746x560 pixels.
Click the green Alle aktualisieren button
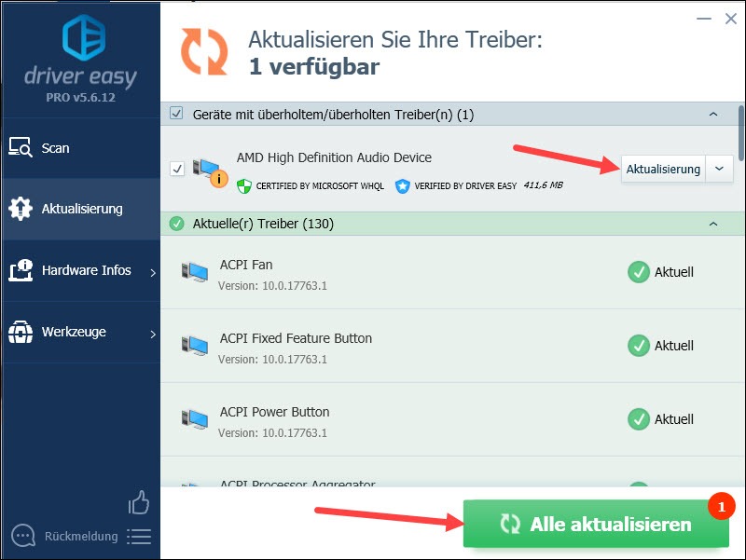click(596, 524)
